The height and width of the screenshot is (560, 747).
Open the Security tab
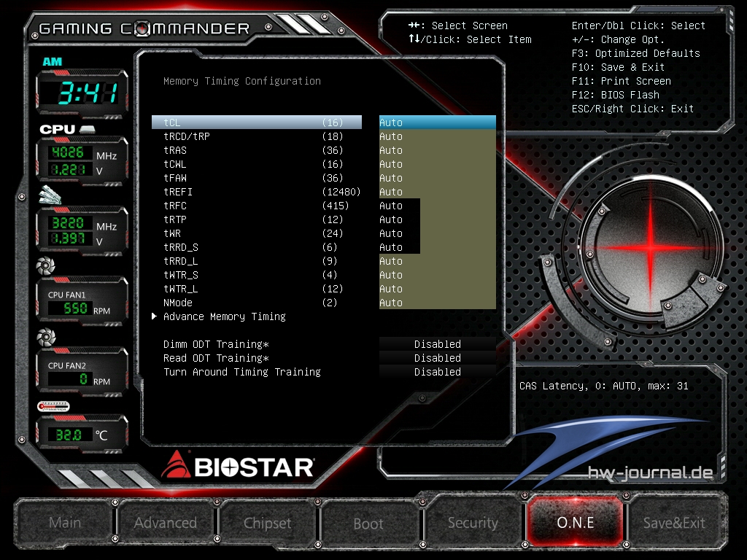[473, 522]
